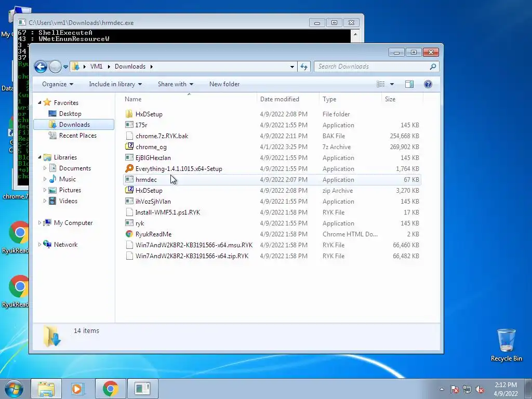The height and width of the screenshot is (399, 532).
Task: Open Google Chrome from the taskbar
Action: click(x=110, y=389)
